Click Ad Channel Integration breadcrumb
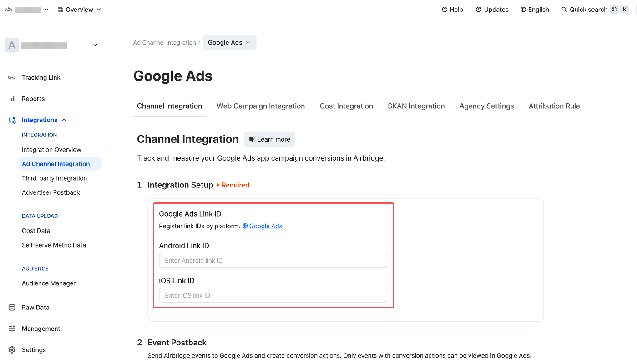 tap(165, 43)
